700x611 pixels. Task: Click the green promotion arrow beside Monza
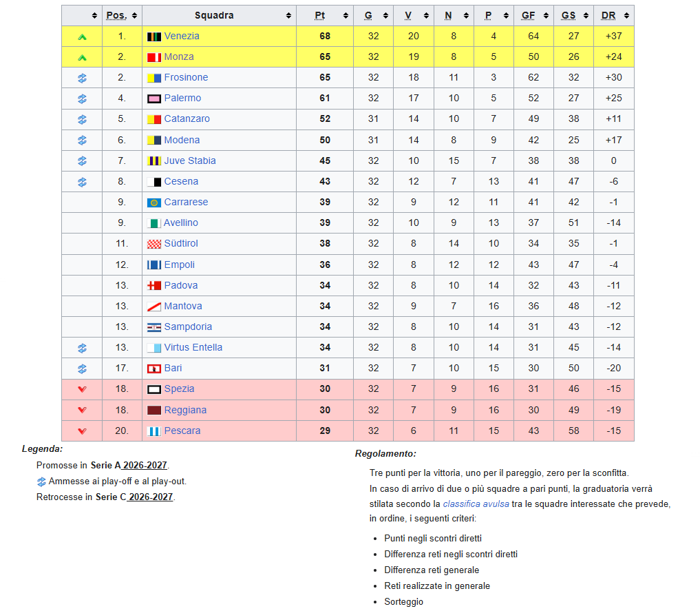coord(82,58)
